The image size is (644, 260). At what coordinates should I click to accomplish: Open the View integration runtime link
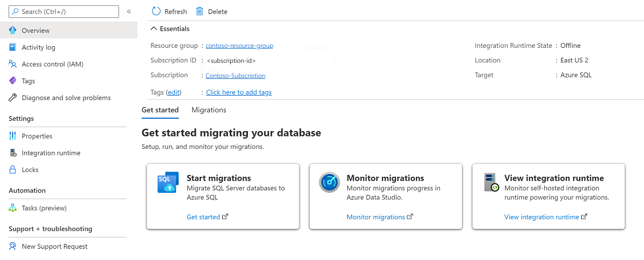pyautogui.click(x=541, y=217)
